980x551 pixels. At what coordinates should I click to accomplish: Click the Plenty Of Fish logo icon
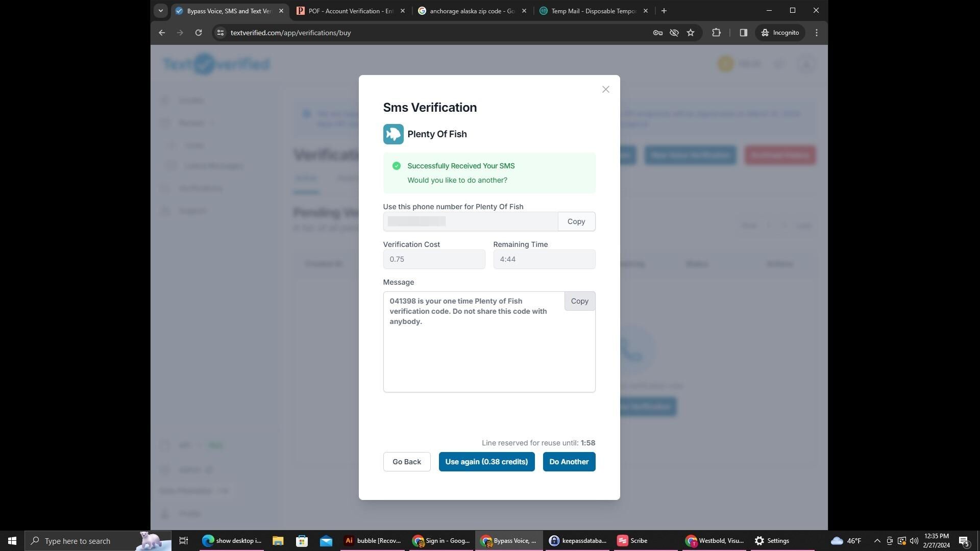point(393,134)
